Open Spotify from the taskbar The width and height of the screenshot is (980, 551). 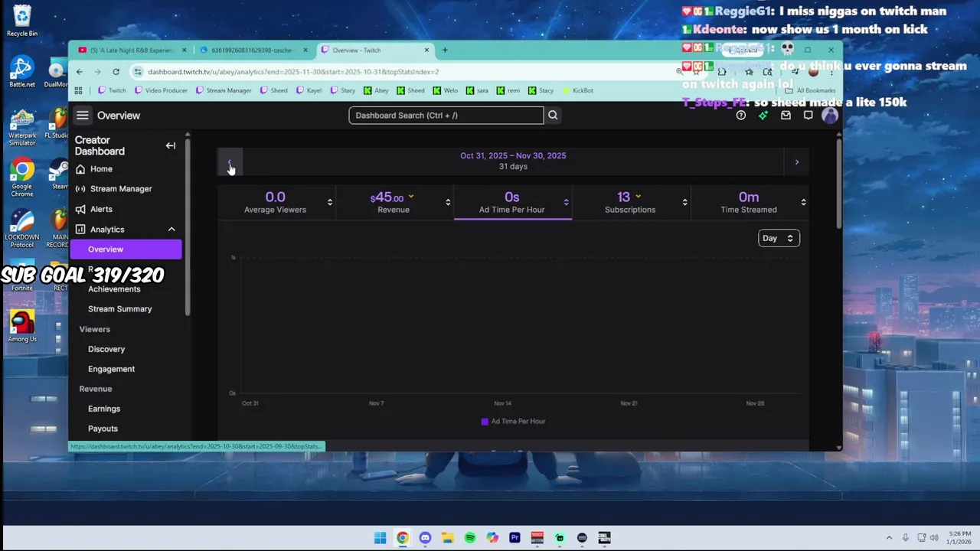point(470,538)
